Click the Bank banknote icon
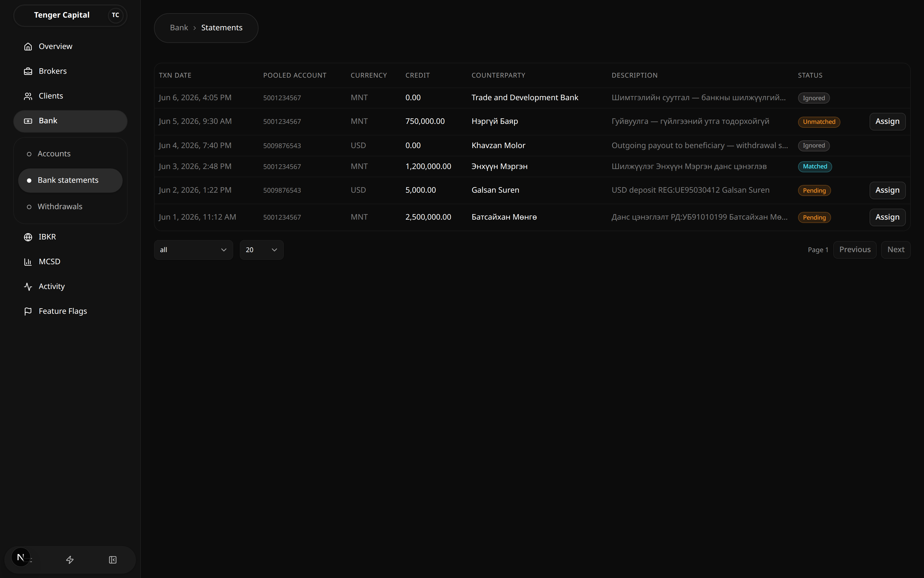The width and height of the screenshot is (924, 578). 28,121
